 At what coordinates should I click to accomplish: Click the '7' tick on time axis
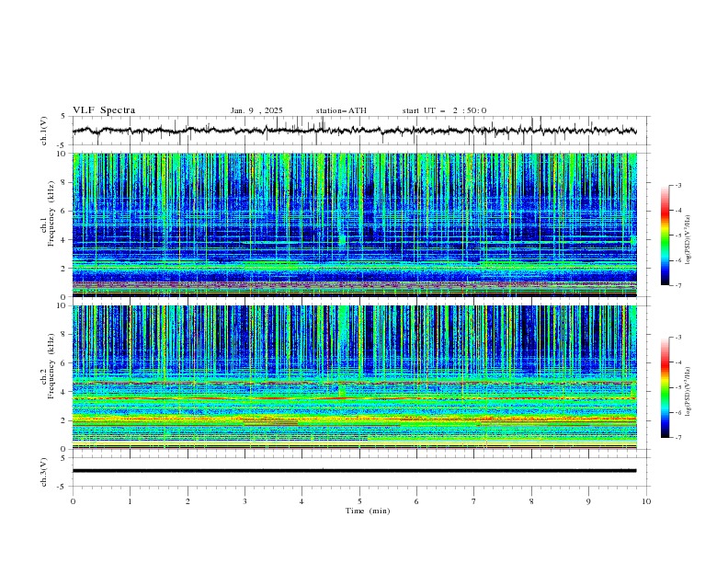pos(474,501)
